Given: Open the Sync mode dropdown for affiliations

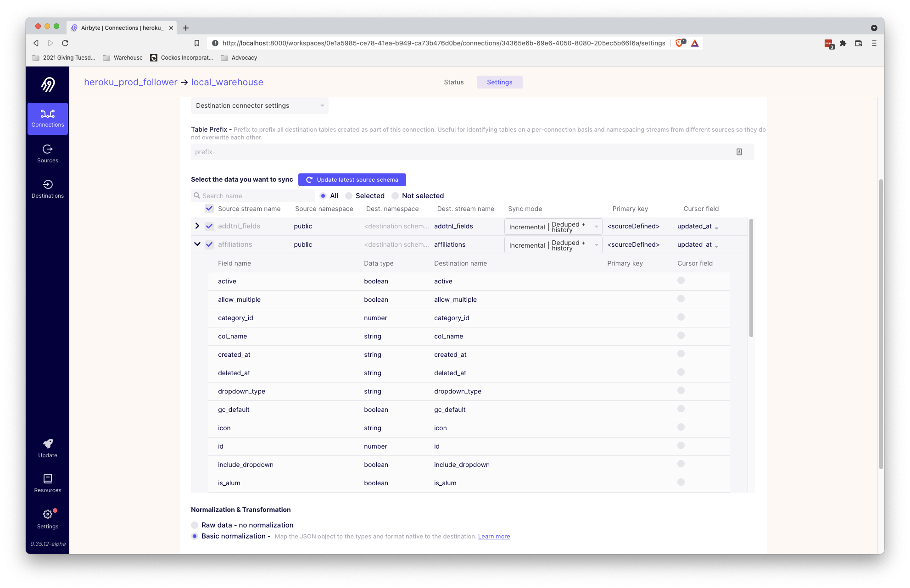Looking at the screenshot, I should 553,244.
